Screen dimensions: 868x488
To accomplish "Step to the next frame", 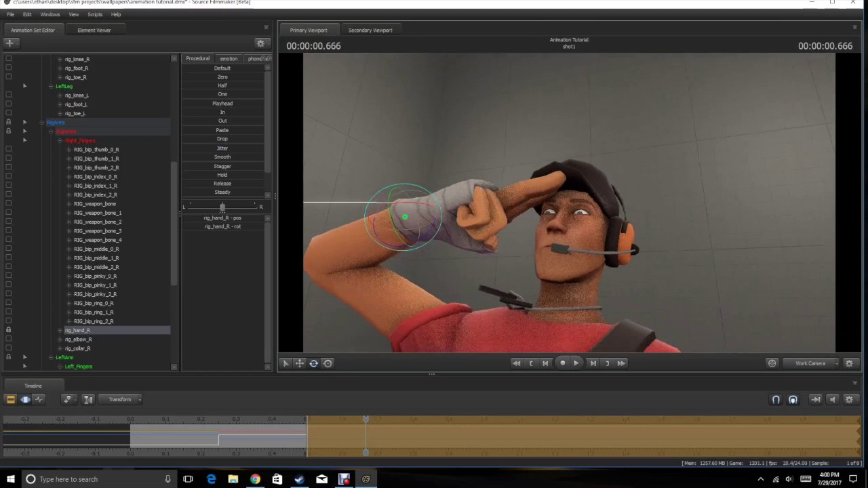I will (593, 363).
